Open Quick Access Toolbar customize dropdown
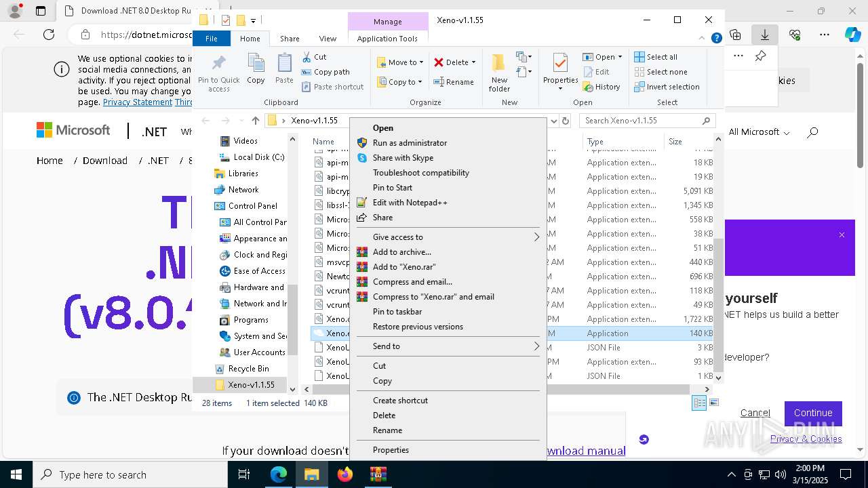The width and height of the screenshot is (868, 488). pos(254,20)
